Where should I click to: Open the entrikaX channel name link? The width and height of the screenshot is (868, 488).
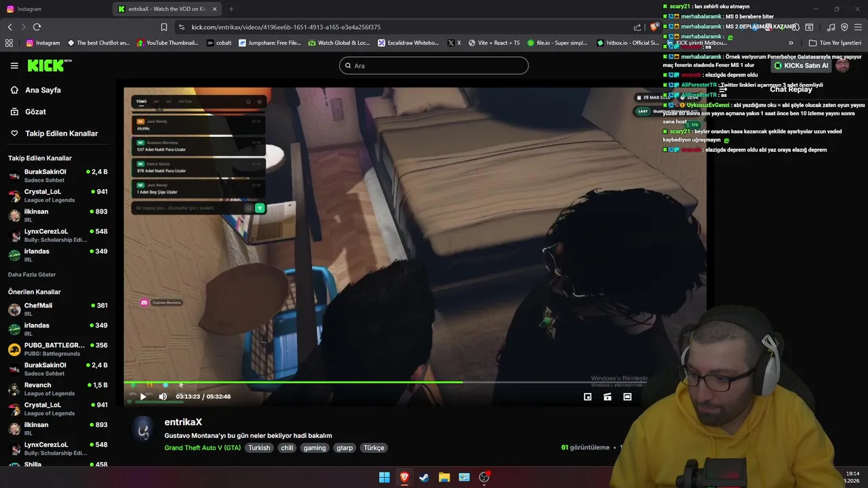(x=183, y=422)
